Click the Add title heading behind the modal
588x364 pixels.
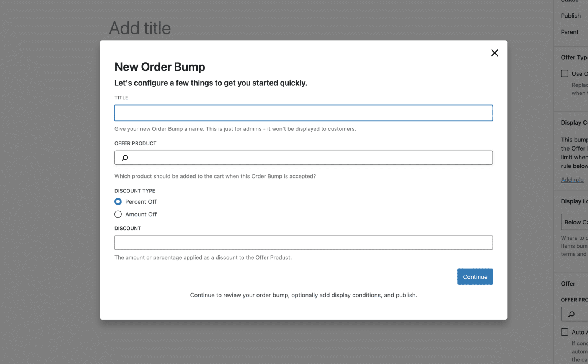click(140, 28)
